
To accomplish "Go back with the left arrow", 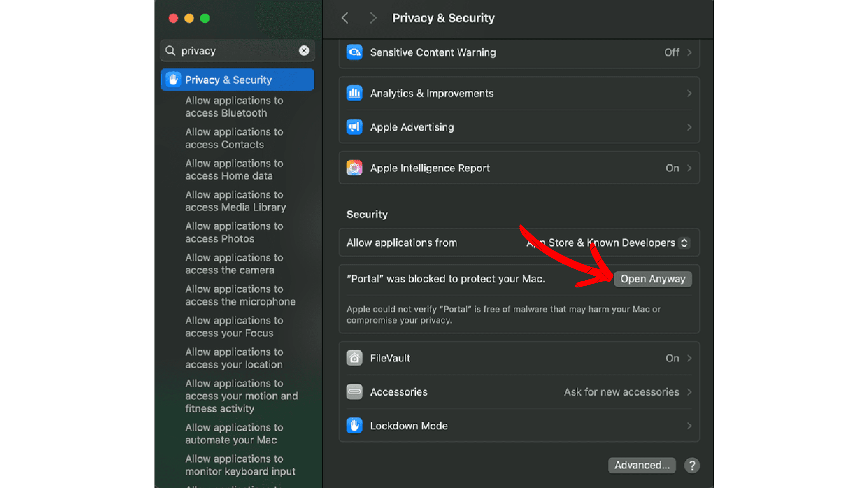I will [345, 18].
